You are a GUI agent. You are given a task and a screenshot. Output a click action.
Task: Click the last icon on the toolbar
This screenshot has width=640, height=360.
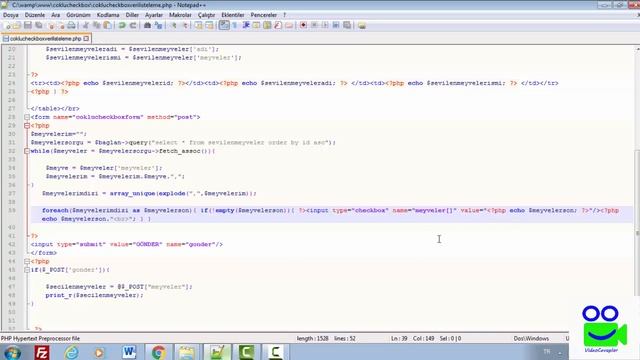[362, 25]
